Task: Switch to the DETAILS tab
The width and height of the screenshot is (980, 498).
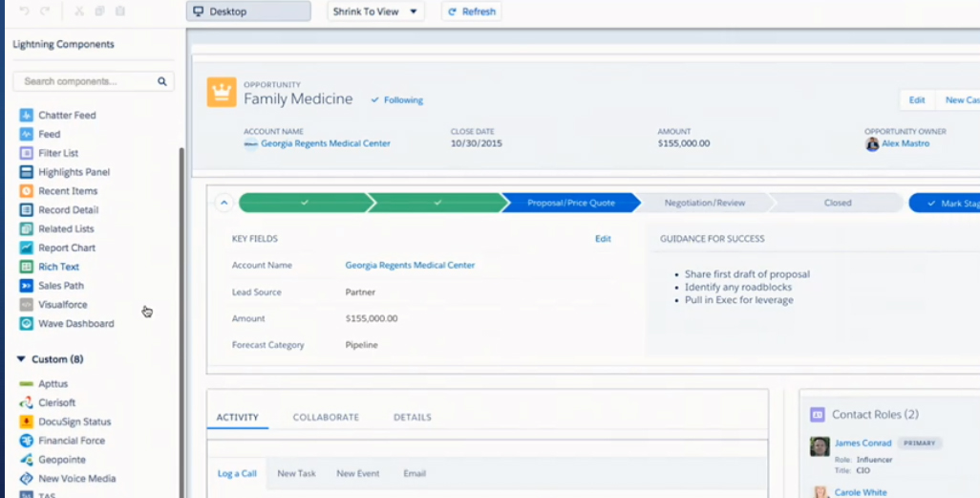Action: pos(413,418)
